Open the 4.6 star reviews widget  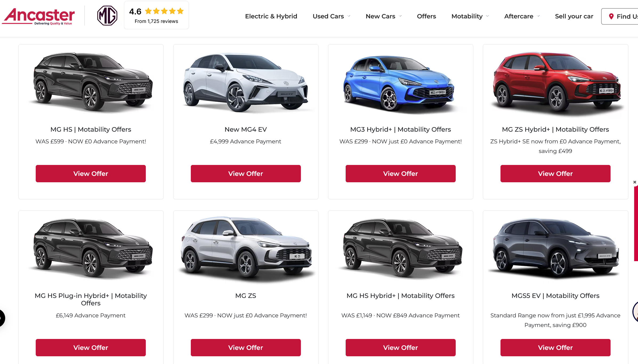point(156,15)
